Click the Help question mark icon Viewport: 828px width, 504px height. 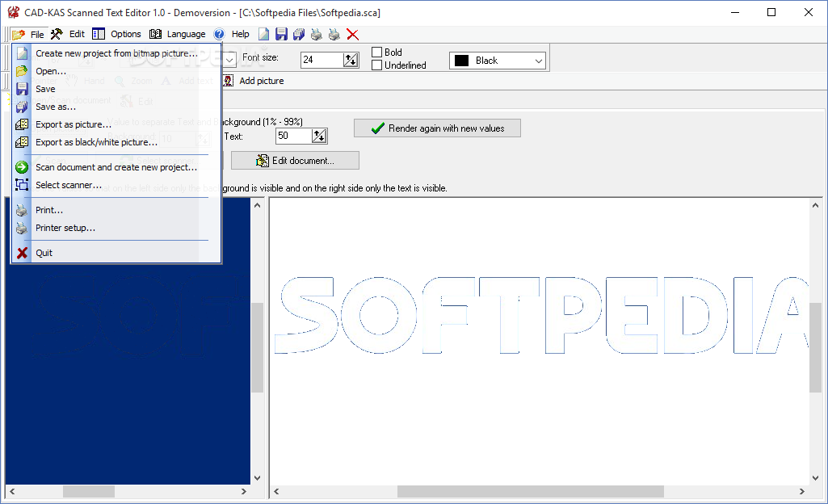[219, 34]
